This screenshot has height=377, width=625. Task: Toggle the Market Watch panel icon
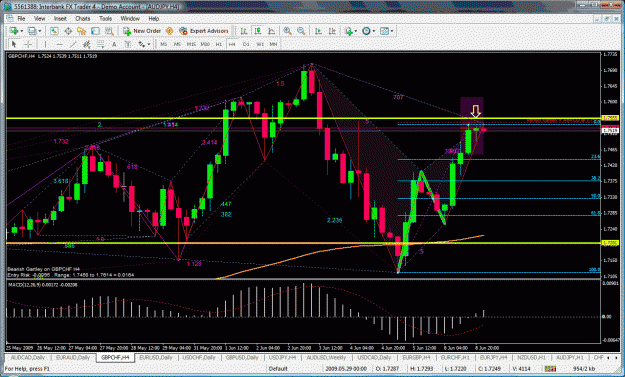pos(54,31)
